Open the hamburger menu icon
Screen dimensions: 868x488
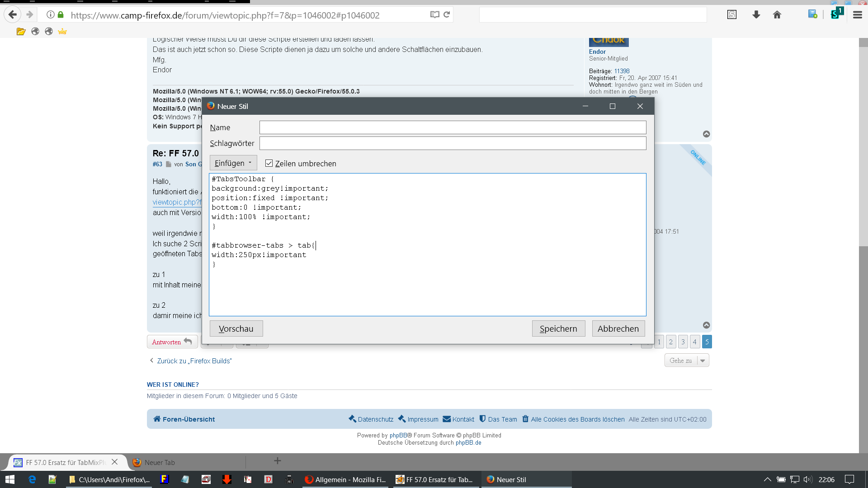(857, 15)
